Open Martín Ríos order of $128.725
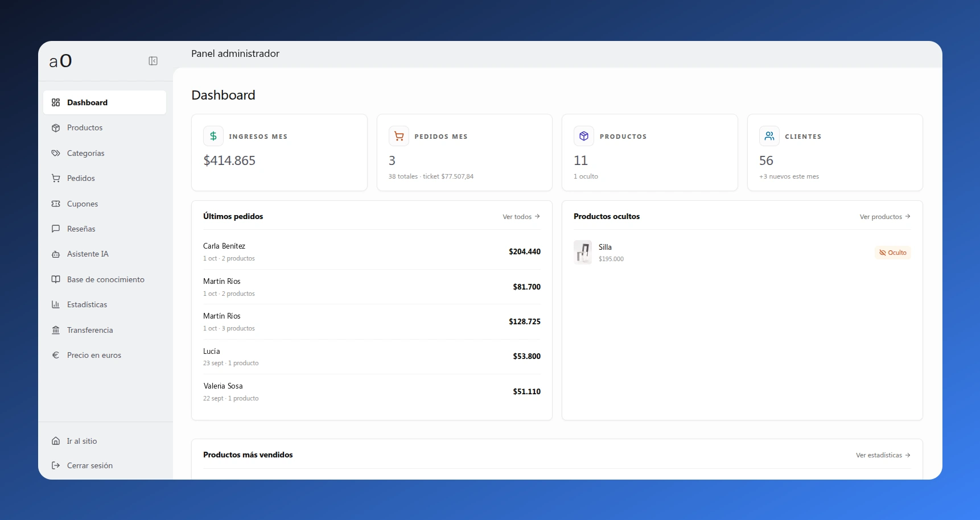Viewport: 980px width, 520px height. coord(372,321)
